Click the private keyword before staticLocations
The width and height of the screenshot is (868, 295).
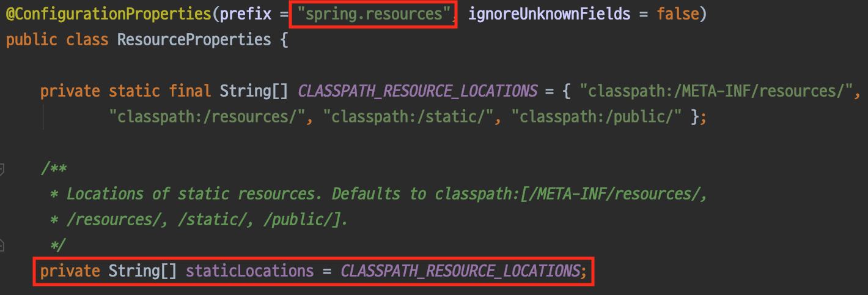click(70, 271)
